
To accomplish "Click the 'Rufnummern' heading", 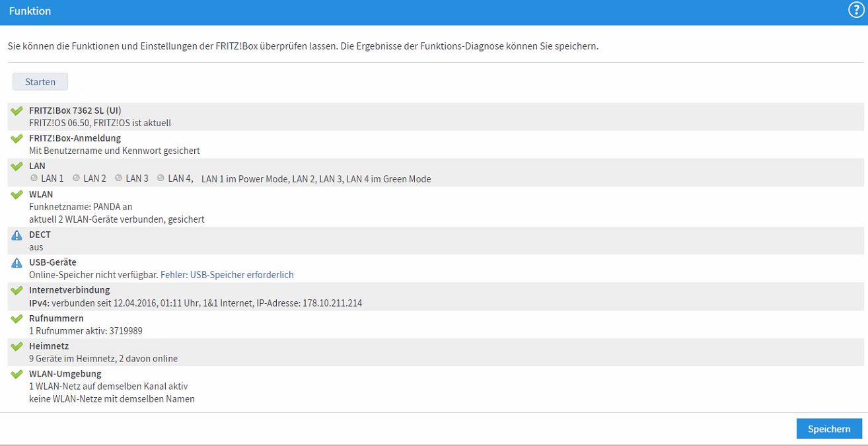I will click(x=56, y=318).
